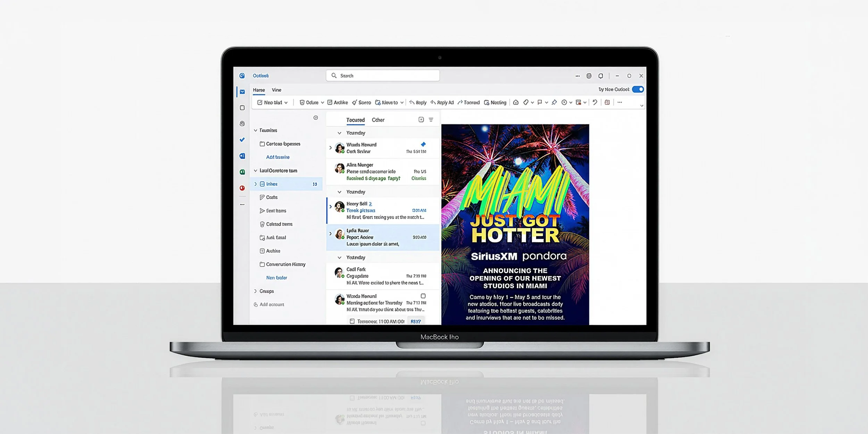This screenshot has height=434, width=868.
Task: Click the Nocting meeting button
Action: (x=495, y=102)
